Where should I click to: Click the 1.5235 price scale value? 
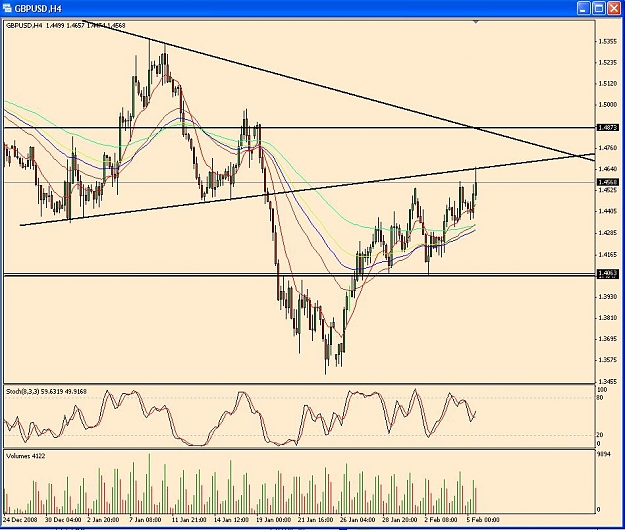point(608,62)
